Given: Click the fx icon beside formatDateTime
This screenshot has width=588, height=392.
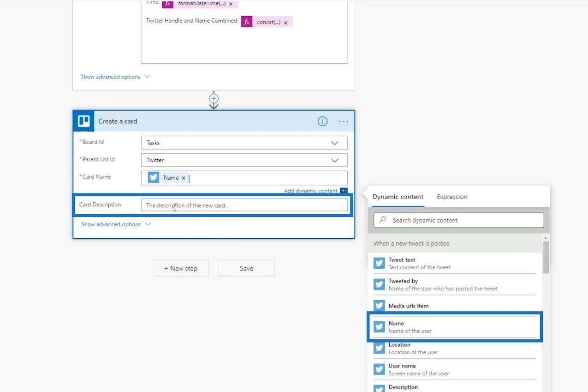Looking at the screenshot, I should tap(167, 4).
